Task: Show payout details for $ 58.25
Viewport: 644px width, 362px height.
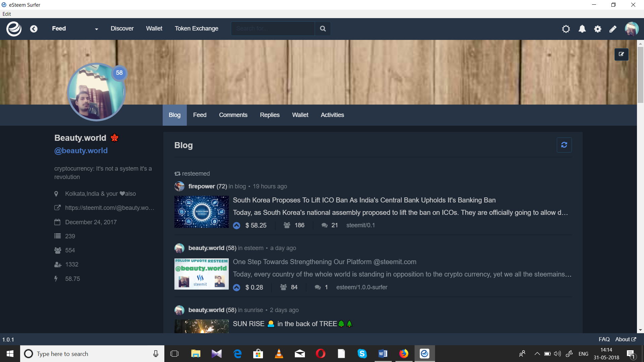Action: click(256, 226)
